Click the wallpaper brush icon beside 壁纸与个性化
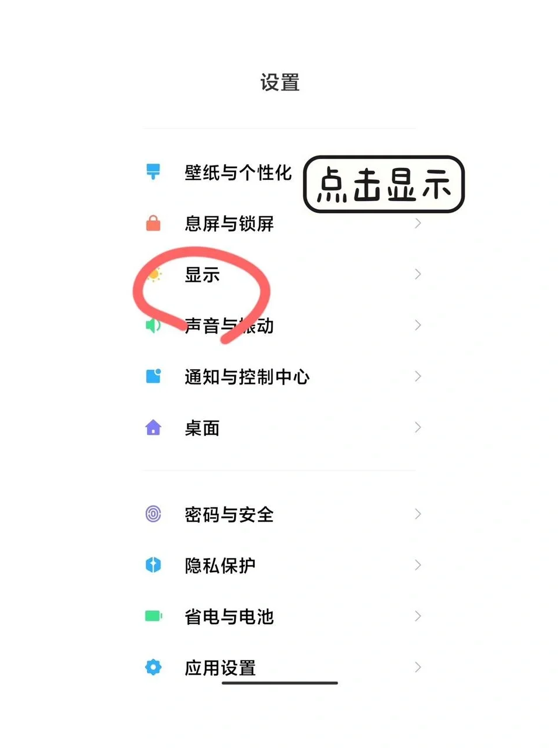560x748 pixels. coord(153,171)
